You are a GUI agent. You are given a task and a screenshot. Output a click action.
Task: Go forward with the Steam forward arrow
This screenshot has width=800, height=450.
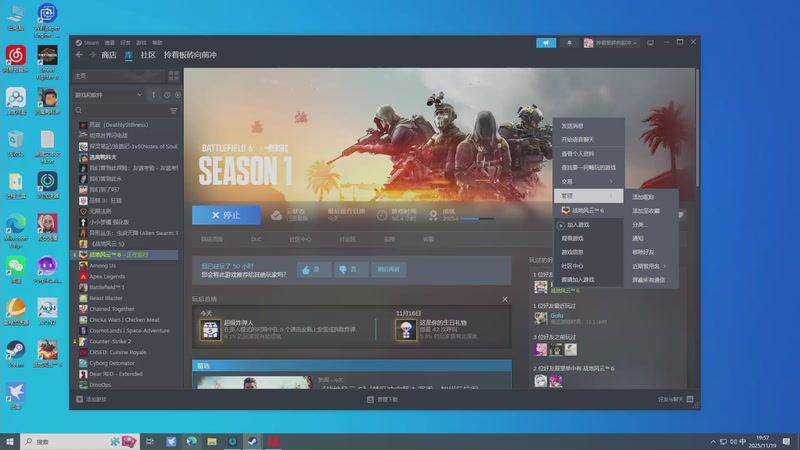(92, 55)
